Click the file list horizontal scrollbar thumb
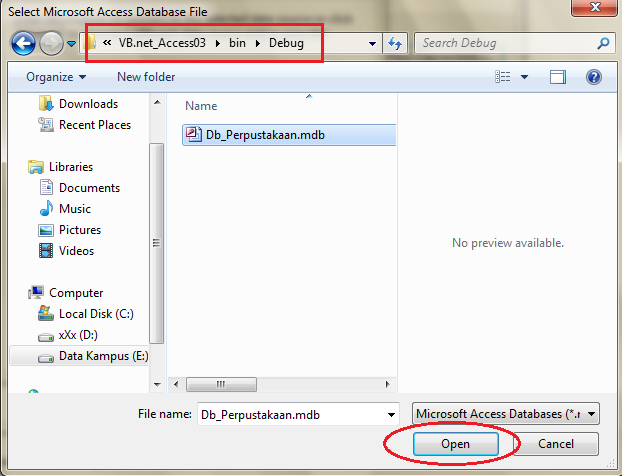The image size is (622, 476). 221,384
